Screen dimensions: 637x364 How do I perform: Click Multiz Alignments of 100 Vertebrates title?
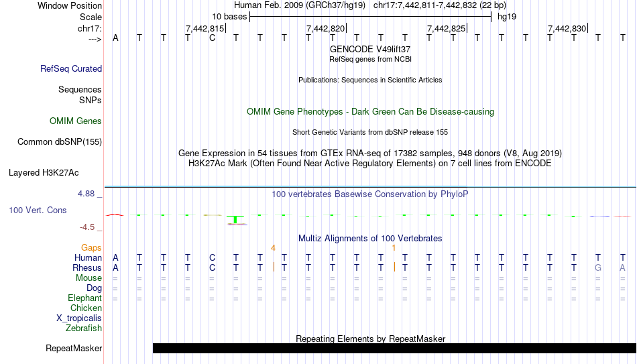click(x=370, y=239)
